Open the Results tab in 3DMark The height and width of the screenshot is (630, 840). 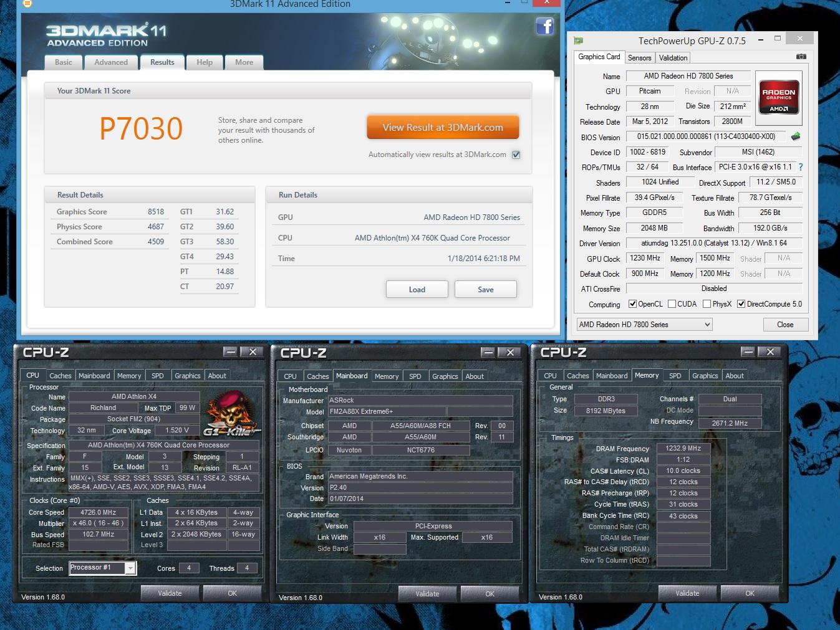point(162,62)
